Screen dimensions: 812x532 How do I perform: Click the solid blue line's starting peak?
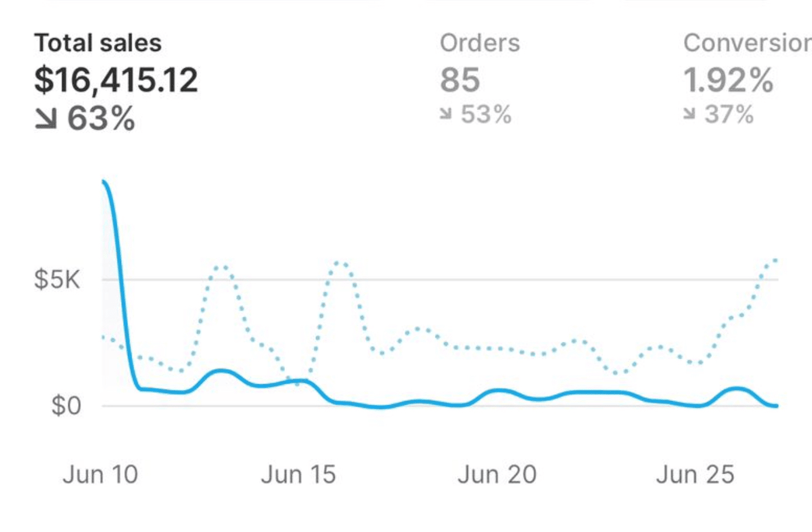click(x=104, y=183)
